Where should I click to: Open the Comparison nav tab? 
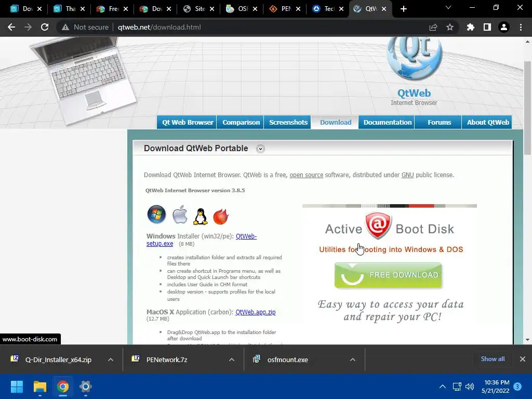coord(241,122)
